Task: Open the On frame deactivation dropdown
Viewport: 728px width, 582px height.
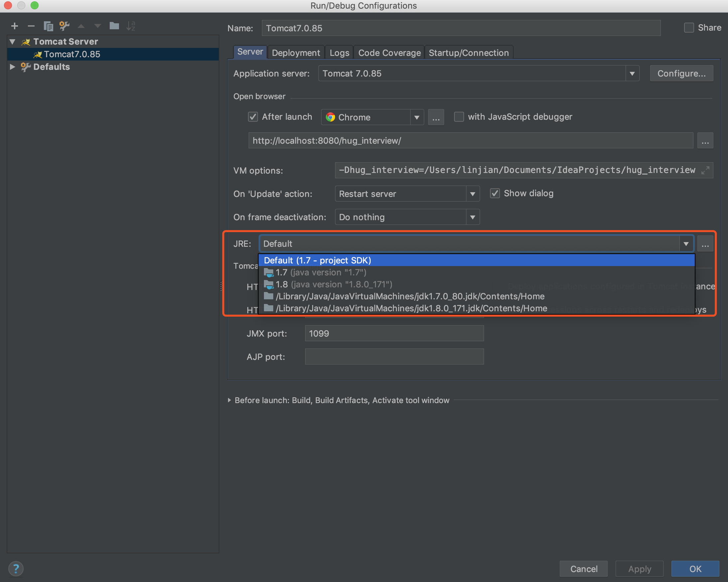Action: [x=472, y=217]
